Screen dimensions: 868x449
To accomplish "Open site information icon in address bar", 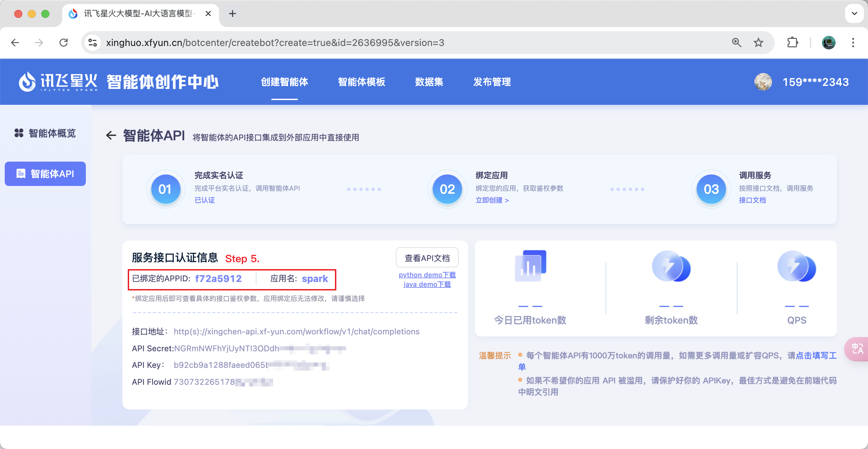I will coord(93,43).
